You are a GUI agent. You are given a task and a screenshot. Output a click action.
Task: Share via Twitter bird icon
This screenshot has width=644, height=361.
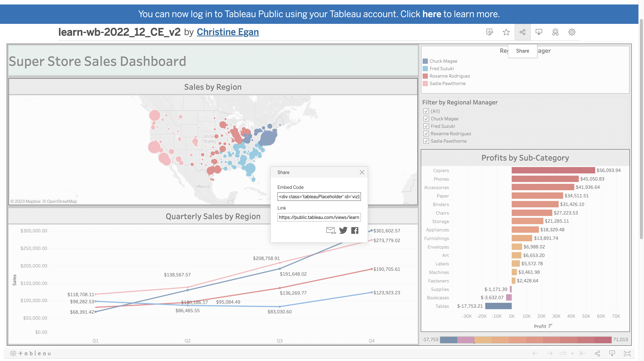pos(343,230)
